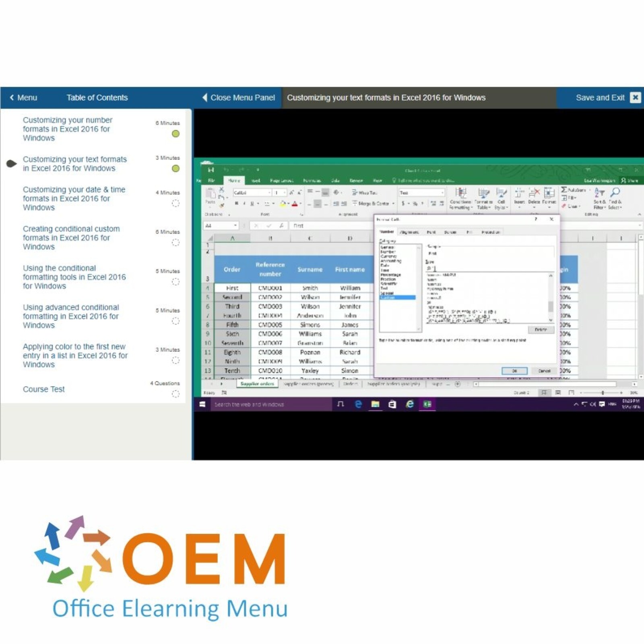
Task: Expand the Merge & Center dropdown
Action: tap(393, 204)
